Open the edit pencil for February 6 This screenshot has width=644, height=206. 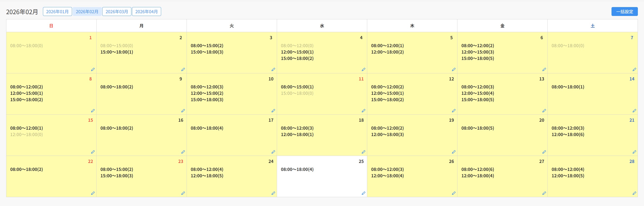pos(544,70)
